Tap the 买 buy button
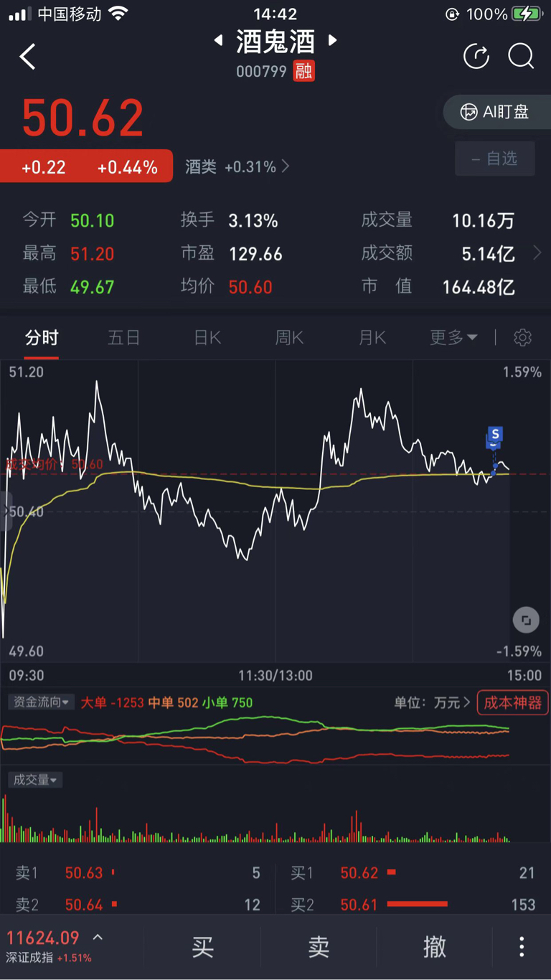This screenshot has height=980, width=551. click(x=203, y=947)
